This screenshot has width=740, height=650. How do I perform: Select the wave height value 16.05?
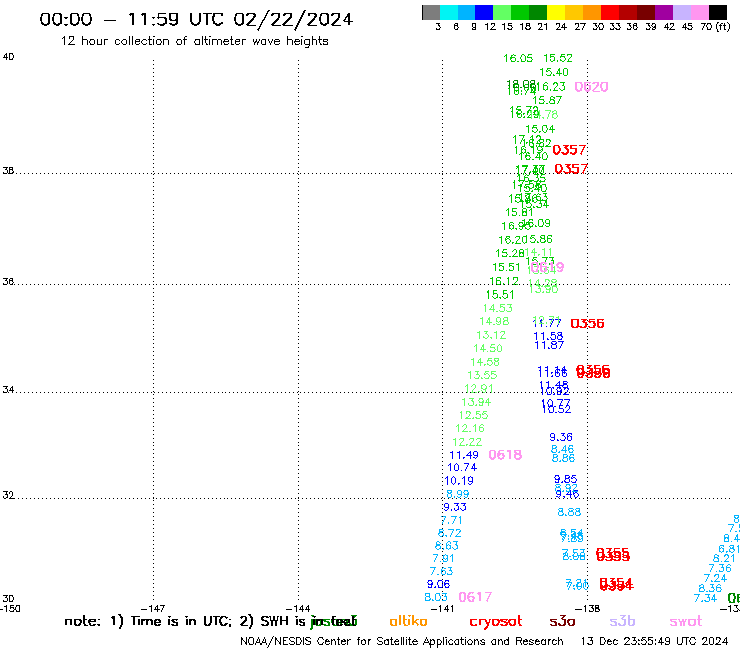click(x=518, y=58)
